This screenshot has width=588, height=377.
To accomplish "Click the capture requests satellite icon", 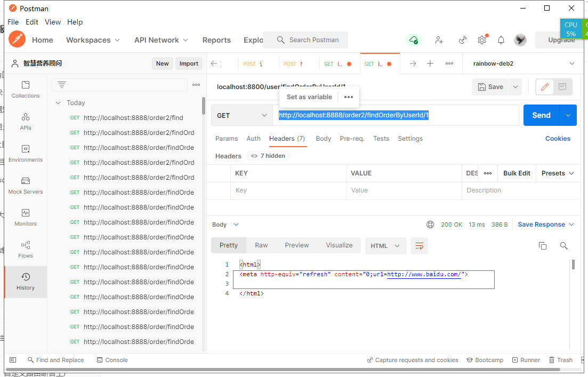I will pos(463,40).
